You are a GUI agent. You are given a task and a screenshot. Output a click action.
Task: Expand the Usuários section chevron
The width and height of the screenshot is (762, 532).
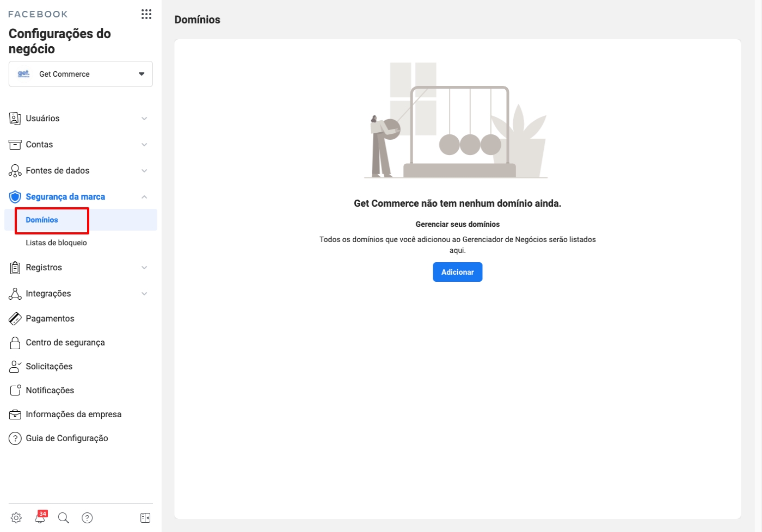pyautogui.click(x=144, y=119)
